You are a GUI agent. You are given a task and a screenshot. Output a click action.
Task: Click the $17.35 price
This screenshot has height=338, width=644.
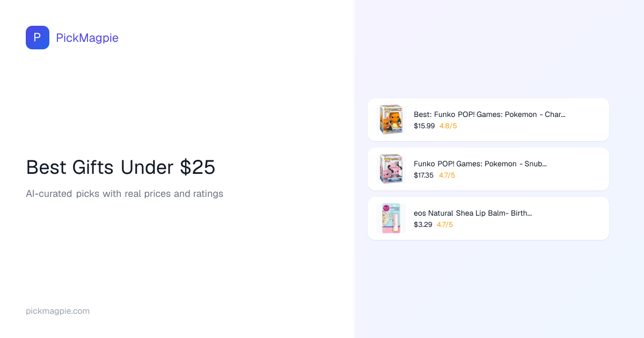(423, 175)
